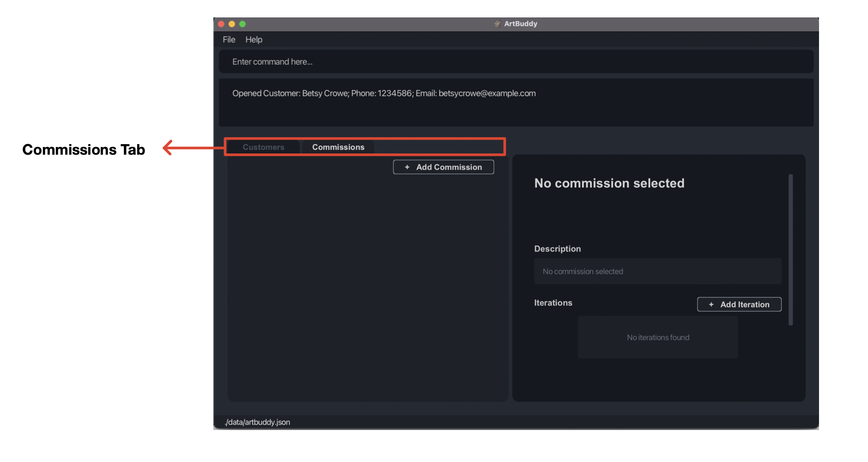Open the Help menu

pyautogui.click(x=254, y=40)
